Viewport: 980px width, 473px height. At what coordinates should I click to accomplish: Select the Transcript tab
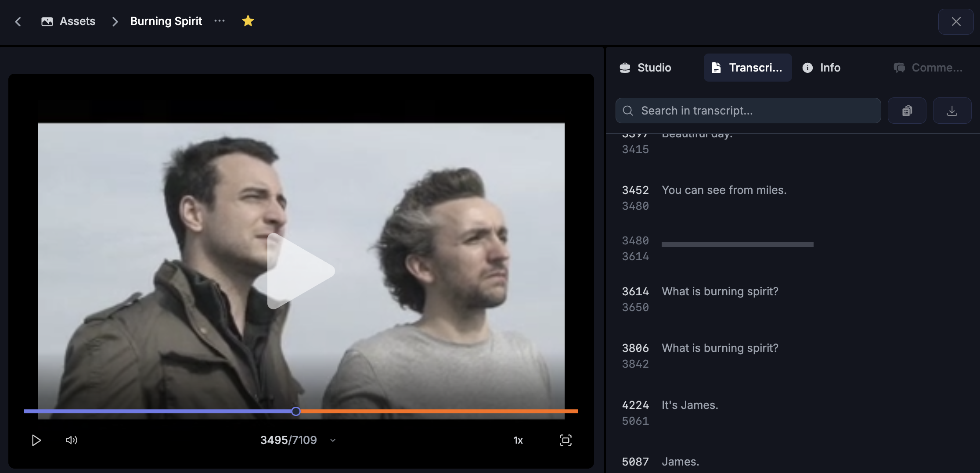[x=747, y=68]
